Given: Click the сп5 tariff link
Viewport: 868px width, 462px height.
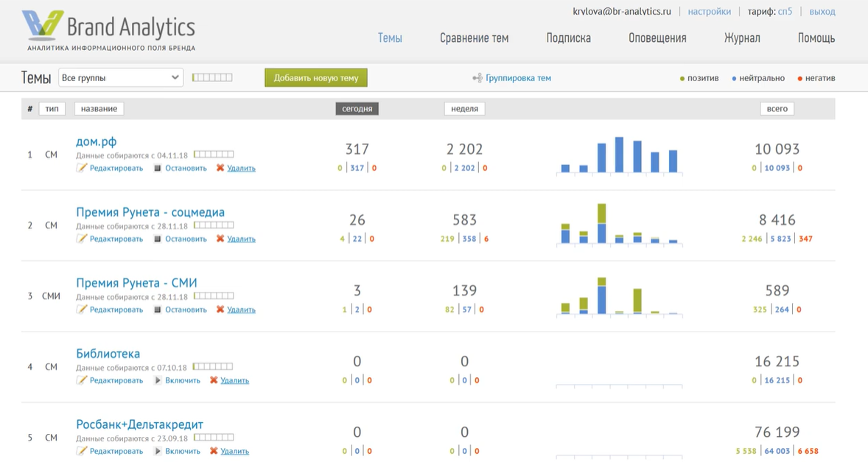Looking at the screenshot, I should [785, 11].
